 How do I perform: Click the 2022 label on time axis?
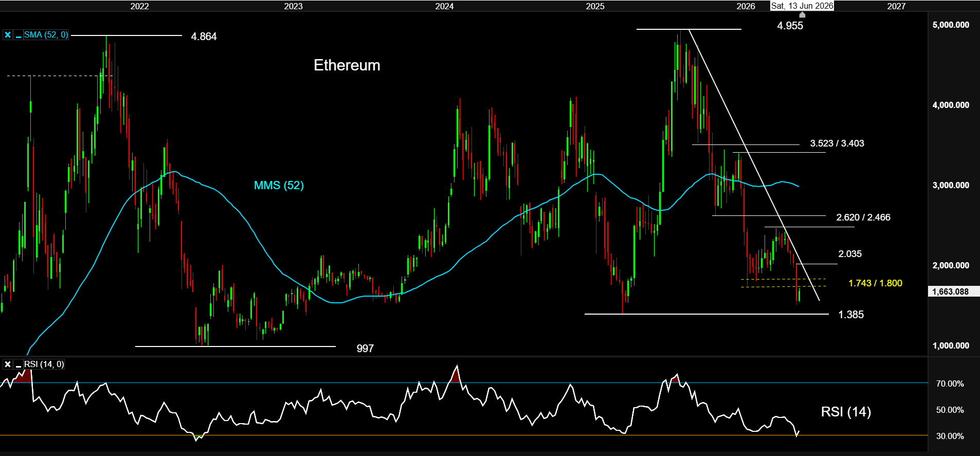click(139, 6)
